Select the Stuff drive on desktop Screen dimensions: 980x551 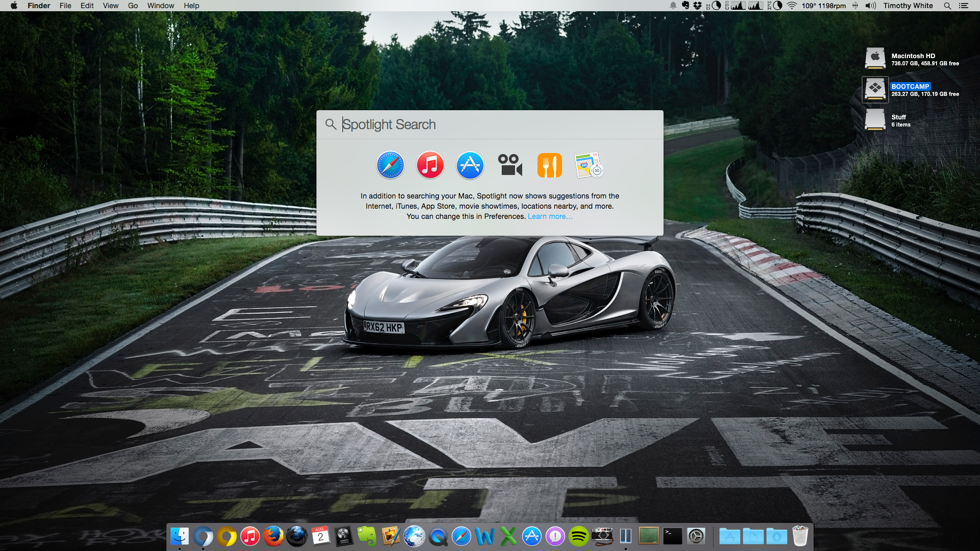coord(875,120)
